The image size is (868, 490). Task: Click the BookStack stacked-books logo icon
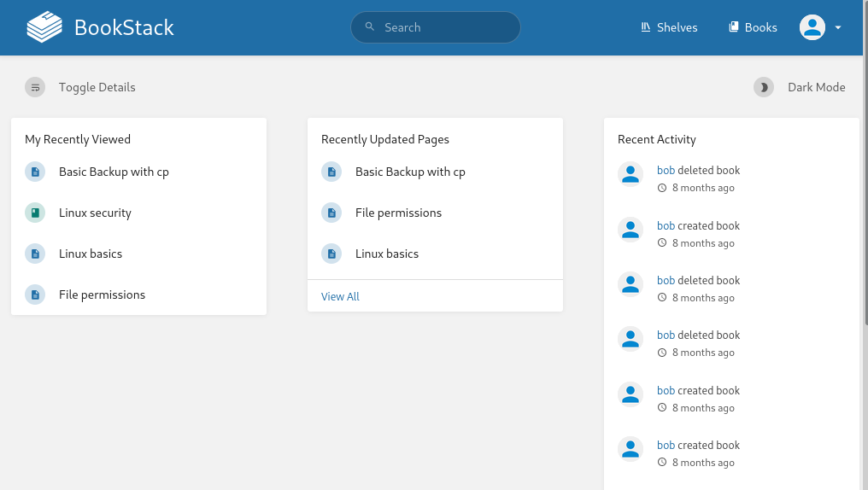[44, 27]
